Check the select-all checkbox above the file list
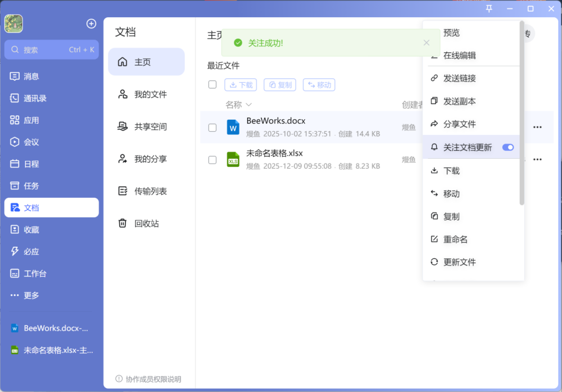This screenshot has height=392, width=562. coord(212,84)
